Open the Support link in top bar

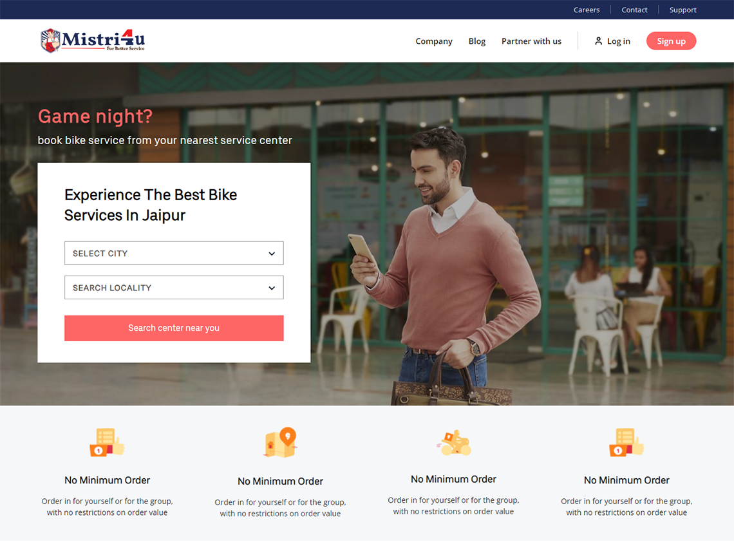point(682,10)
